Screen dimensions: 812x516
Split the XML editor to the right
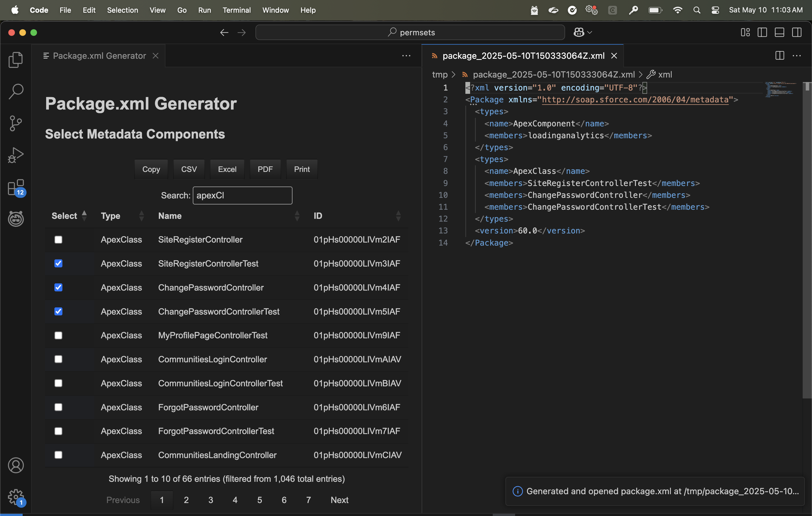pos(780,55)
